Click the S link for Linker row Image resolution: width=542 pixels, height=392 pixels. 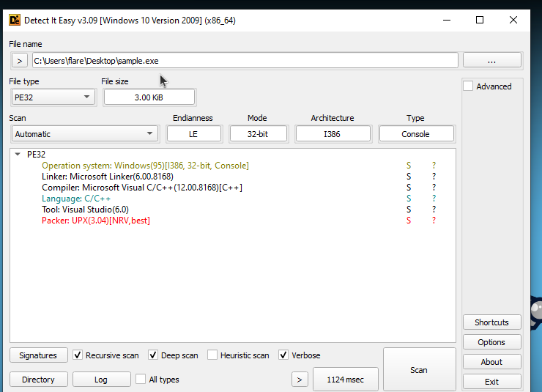click(x=409, y=177)
